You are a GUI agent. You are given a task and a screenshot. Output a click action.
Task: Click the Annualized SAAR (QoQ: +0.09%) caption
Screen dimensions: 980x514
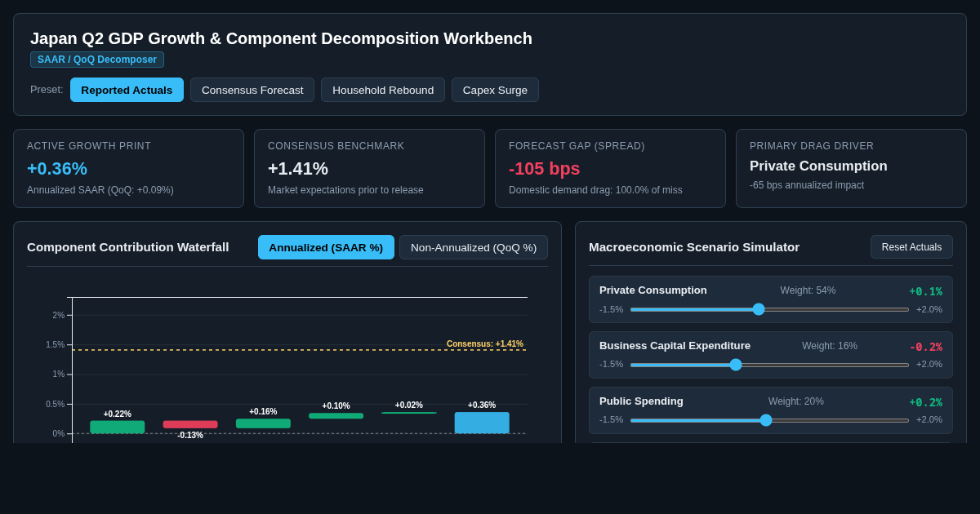coord(100,190)
